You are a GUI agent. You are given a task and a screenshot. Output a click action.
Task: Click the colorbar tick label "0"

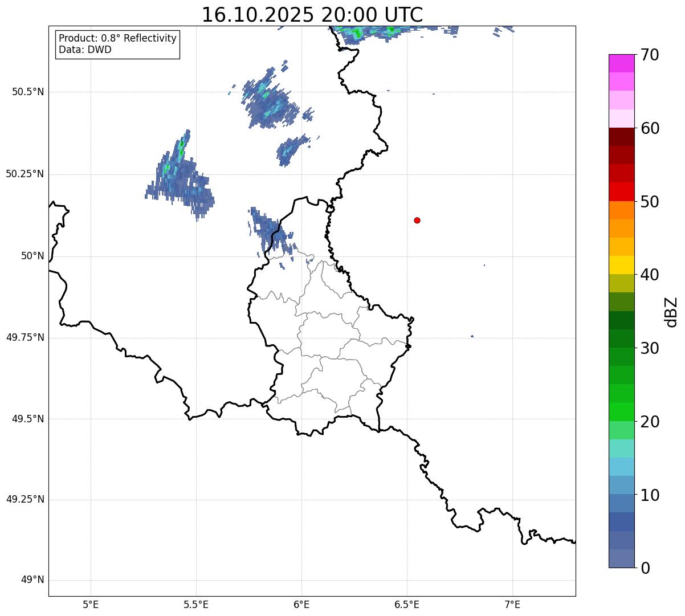click(645, 568)
